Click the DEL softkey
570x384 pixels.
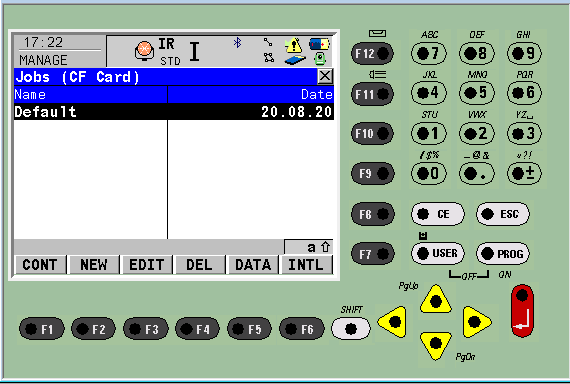[200, 264]
